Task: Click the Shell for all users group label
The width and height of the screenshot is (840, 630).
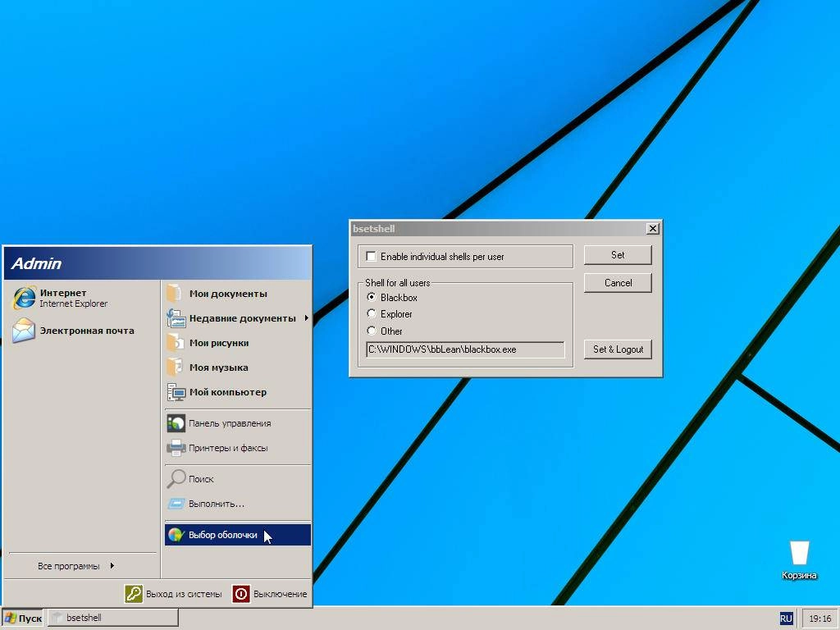Action: point(397,283)
